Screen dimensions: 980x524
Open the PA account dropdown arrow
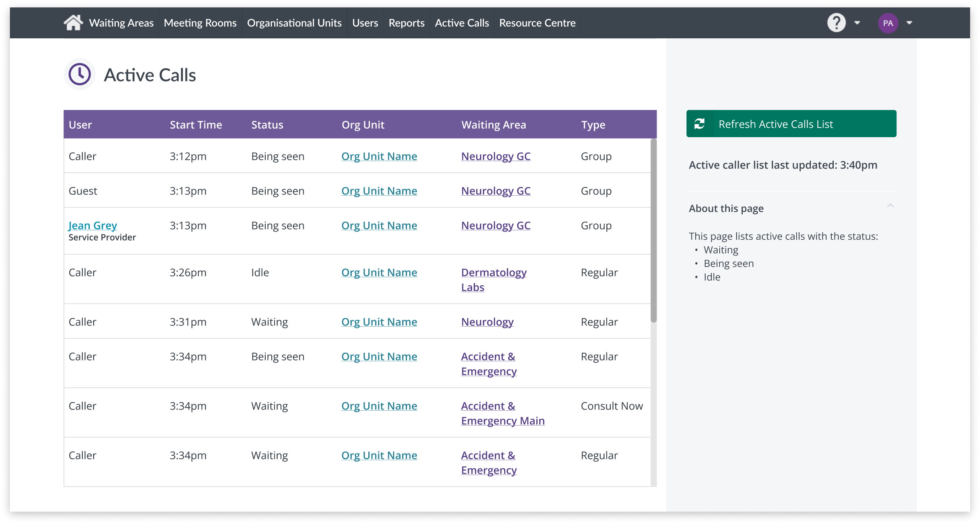coord(909,23)
